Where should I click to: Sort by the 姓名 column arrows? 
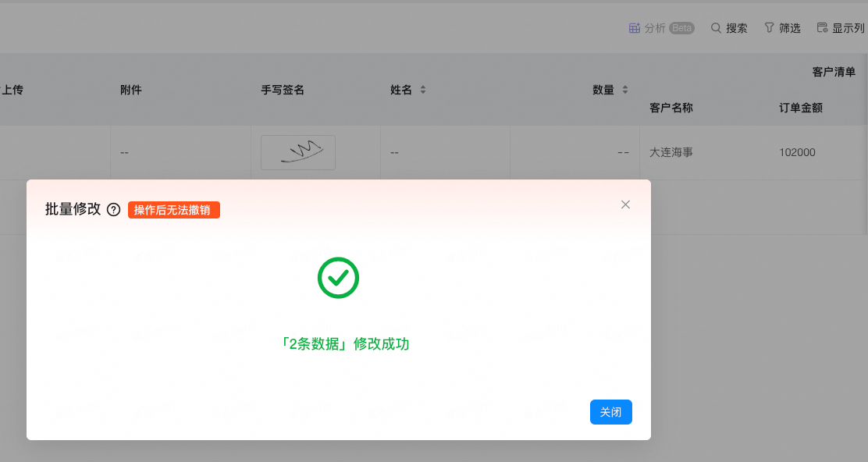tap(423, 90)
